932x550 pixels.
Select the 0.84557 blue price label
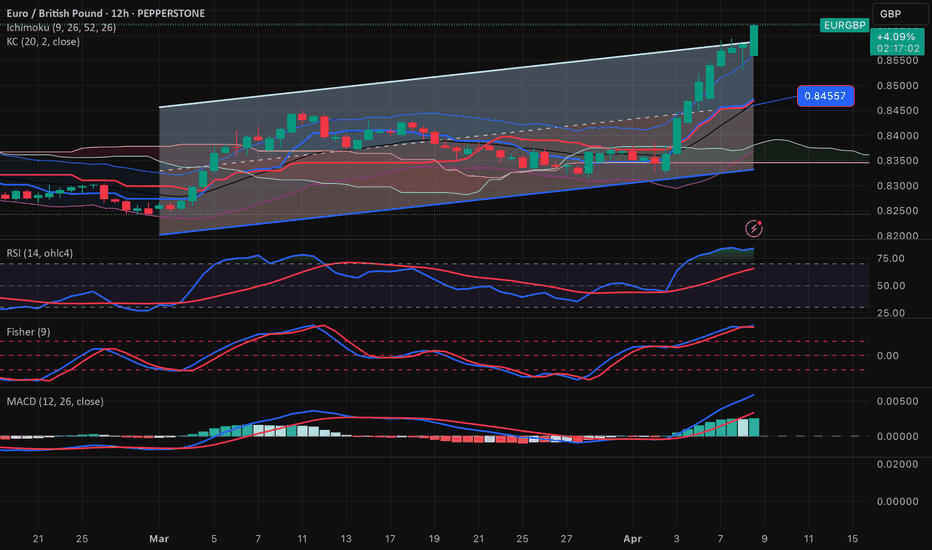tap(825, 96)
